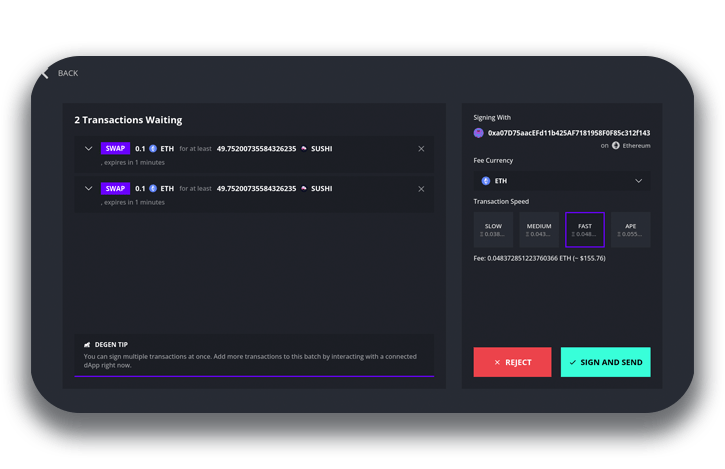The image size is (725, 469).
Task: Reject the pending transactions
Action: 512,362
